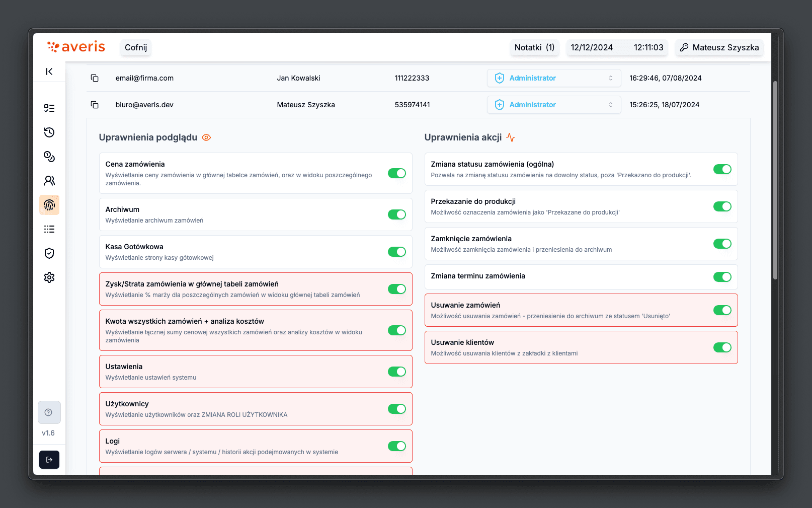This screenshot has width=812, height=508.
Task: Open role dropdown for Jan Kowalski
Action: click(554, 78)
